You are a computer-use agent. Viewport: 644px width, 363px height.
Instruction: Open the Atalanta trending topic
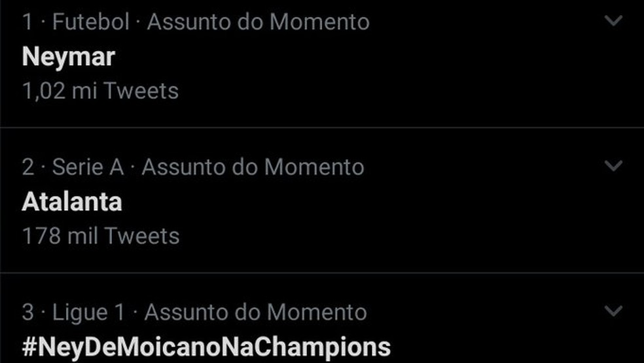click(x=72, y=202)
